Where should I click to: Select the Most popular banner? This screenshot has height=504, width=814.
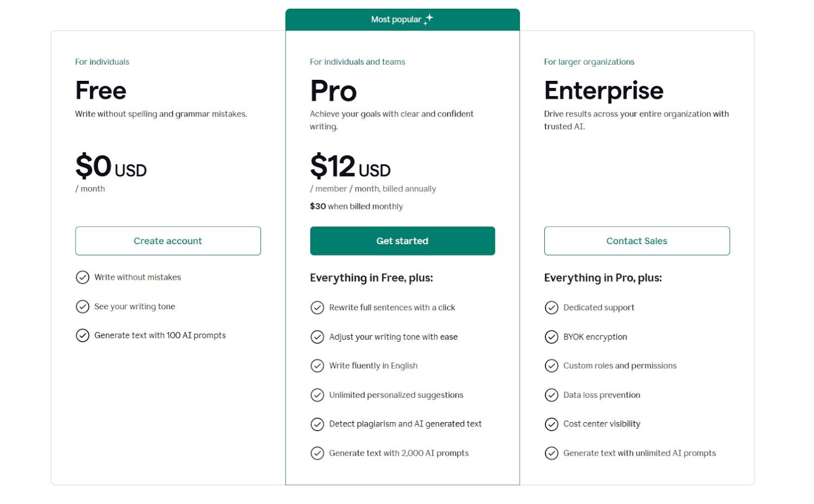(402, 19)
